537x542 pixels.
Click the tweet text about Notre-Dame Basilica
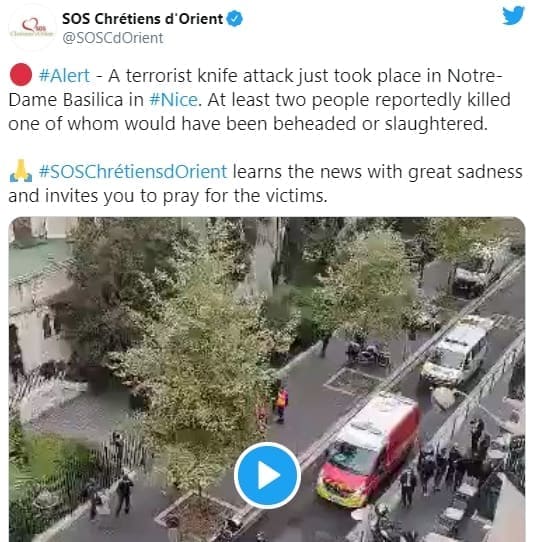(259, 100)
